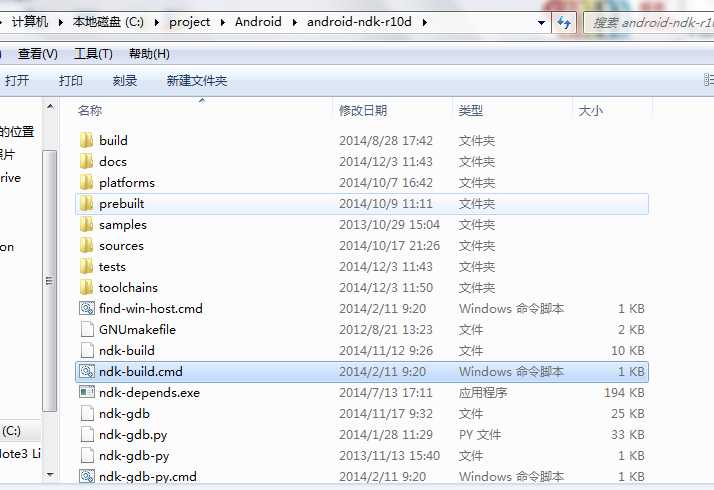Expand the arrow after android-ndk-r10d breadcrumb

click(x=424, y=22)
